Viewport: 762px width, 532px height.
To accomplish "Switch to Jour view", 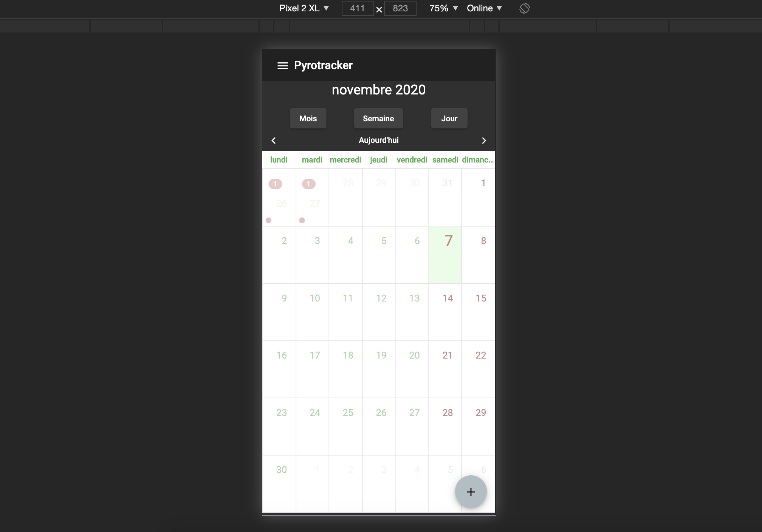I will (x=449, y=119).
